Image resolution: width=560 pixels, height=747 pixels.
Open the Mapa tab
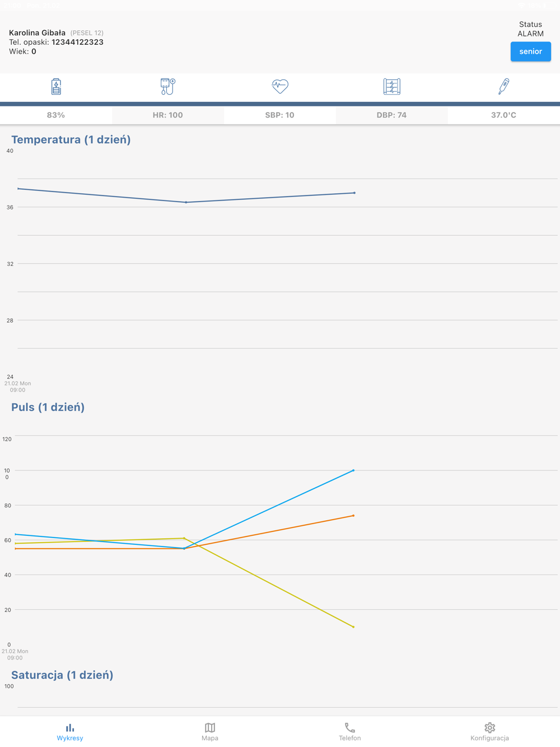(x=210, y=731)
